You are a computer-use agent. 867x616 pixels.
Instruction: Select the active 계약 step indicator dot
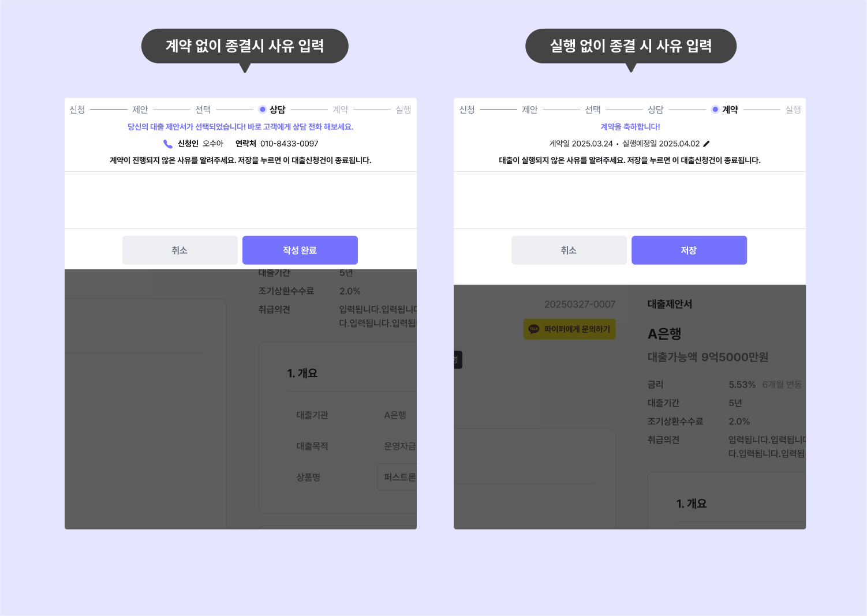pos(715,109)
